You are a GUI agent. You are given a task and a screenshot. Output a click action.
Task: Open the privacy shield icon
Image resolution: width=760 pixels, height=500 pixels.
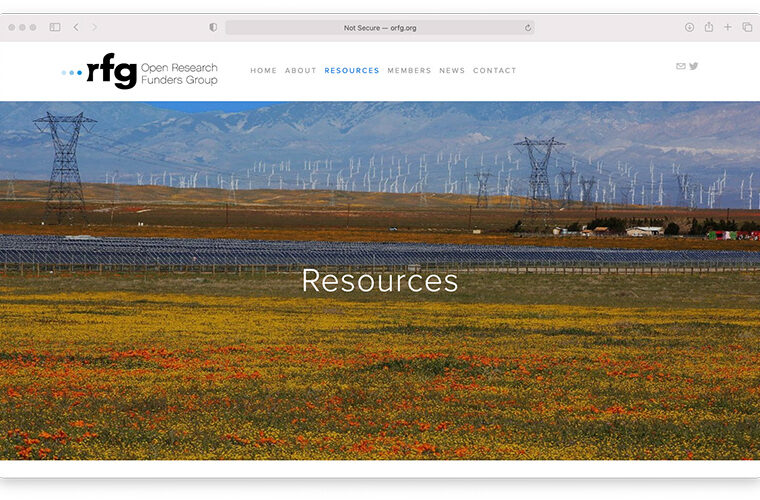(x=213, y=27)
